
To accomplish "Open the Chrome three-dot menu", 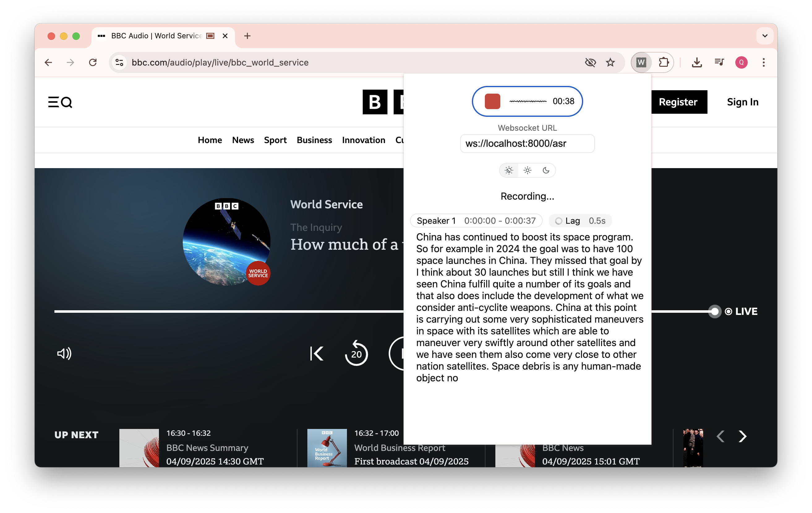I will click(764, 62).
